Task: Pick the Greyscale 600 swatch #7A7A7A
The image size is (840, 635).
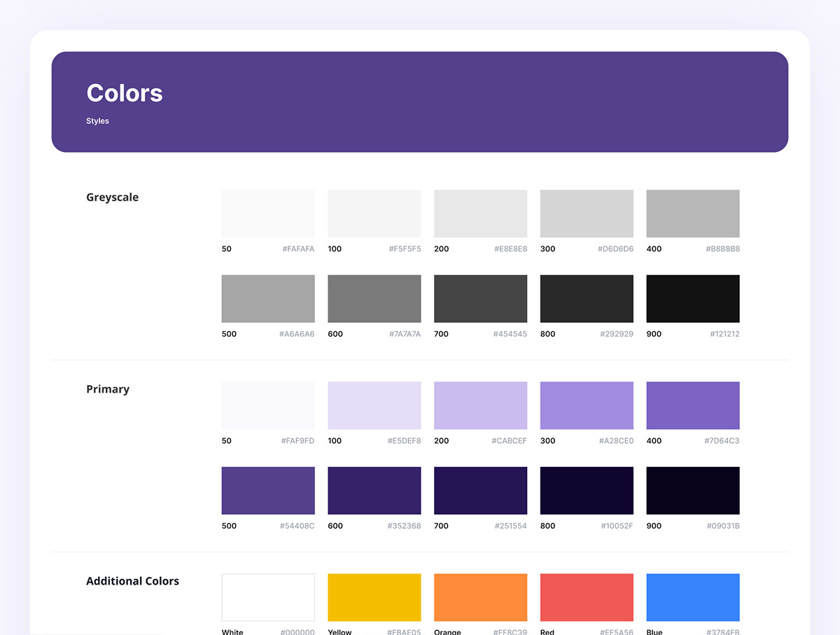Action: point(374,299)
